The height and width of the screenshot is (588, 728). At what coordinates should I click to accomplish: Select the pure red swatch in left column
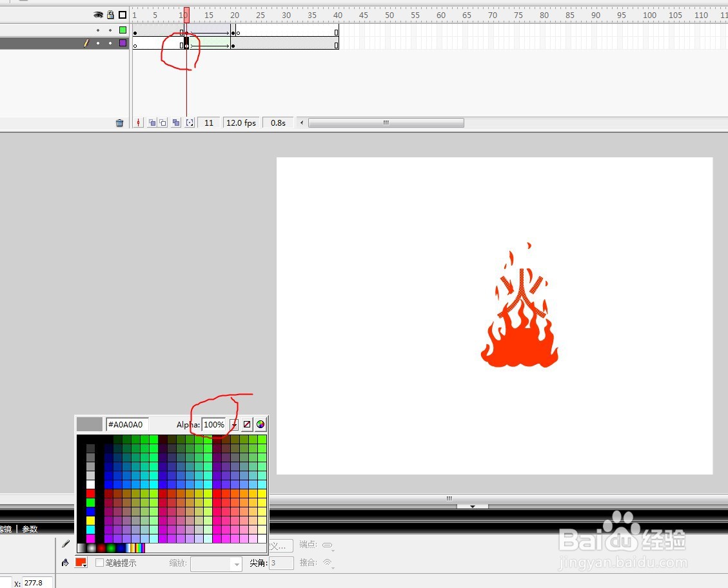pyautogui.click(x=90, y=493)
